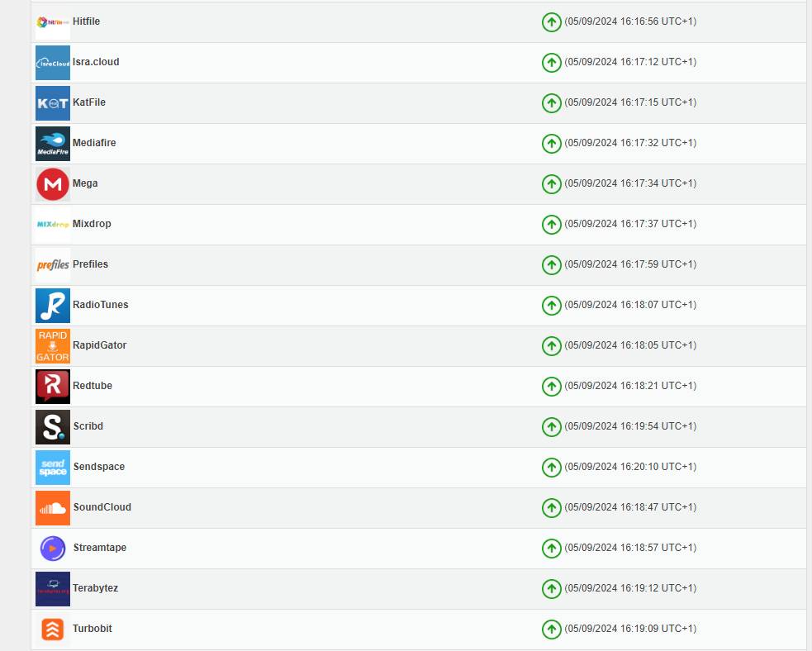Select the Sendspace host name

[99, 467]
